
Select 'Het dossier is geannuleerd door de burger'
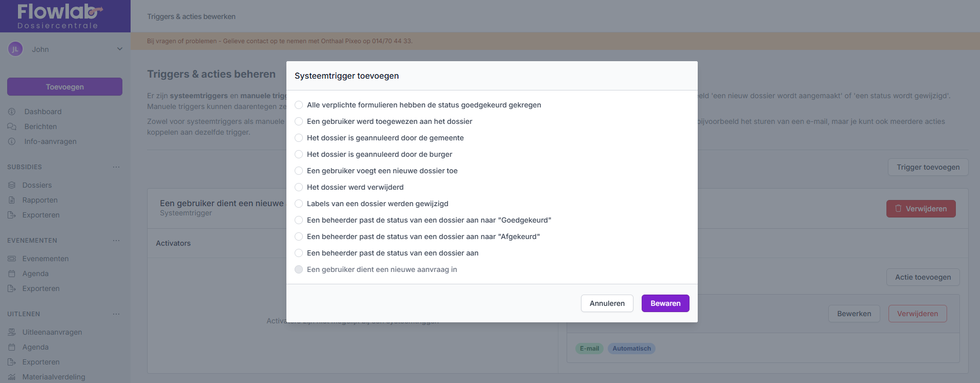(299, 154)
